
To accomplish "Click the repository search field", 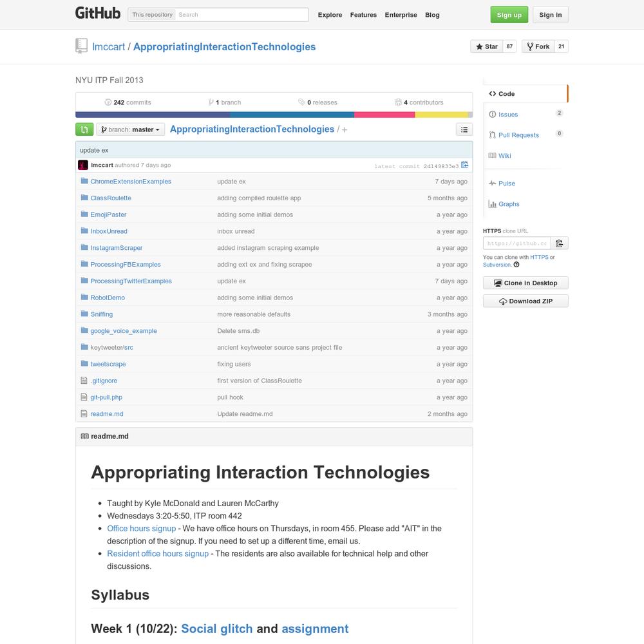I will click(242, 14).
